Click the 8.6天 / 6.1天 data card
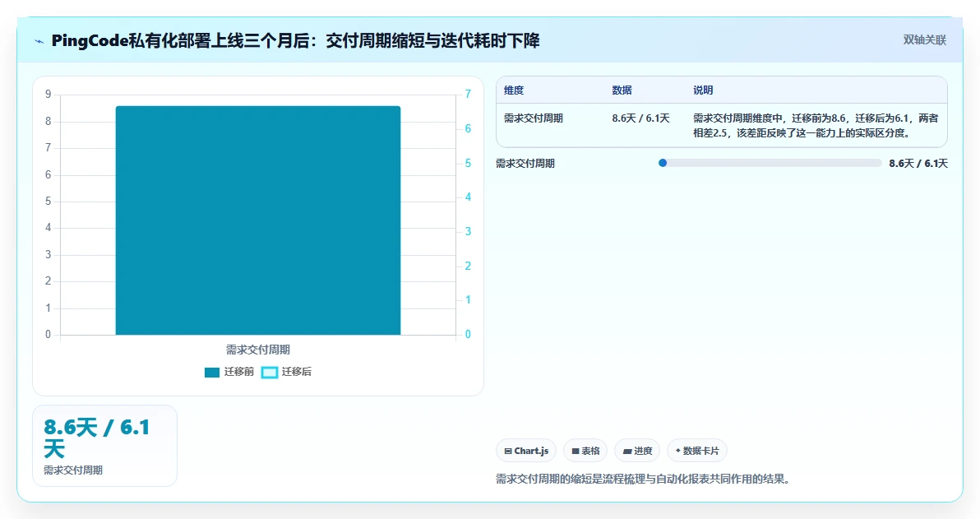Screen dimensions: 980x519 [104, 445]
